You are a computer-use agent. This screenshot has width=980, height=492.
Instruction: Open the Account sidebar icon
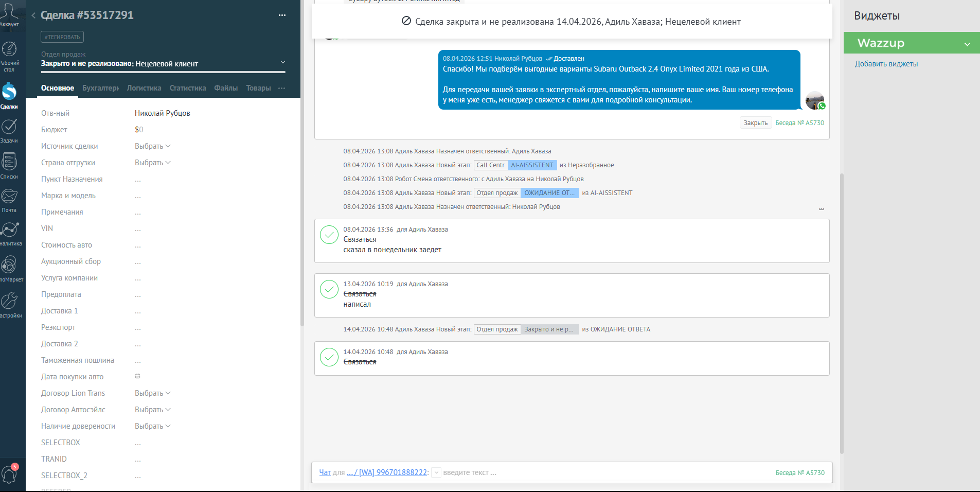(x=9, y=14)
